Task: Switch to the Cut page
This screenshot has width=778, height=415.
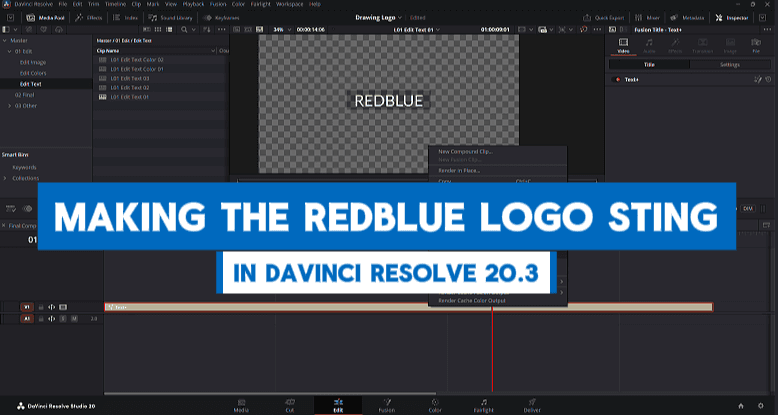Action: pyautogui.click(x=290, y=406)
